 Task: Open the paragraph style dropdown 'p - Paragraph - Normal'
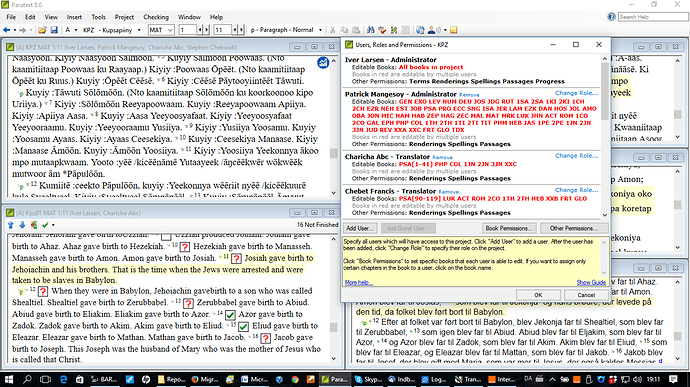[320, 30]
